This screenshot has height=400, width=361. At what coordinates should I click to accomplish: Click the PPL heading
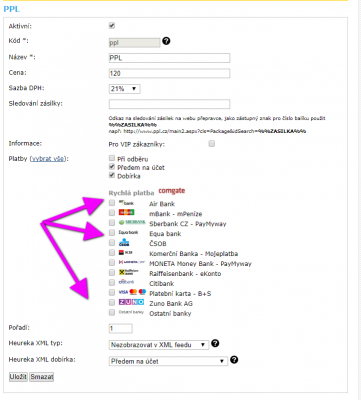tap(12, 9)
